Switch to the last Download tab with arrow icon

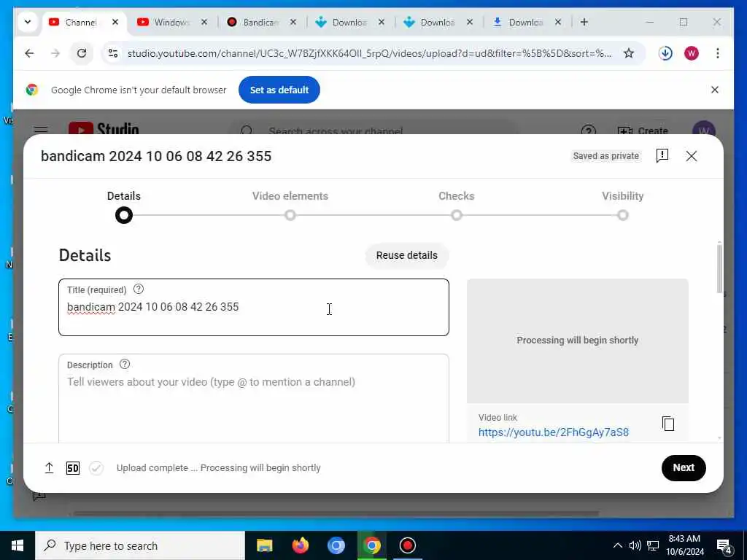click(x=525, y=23)
